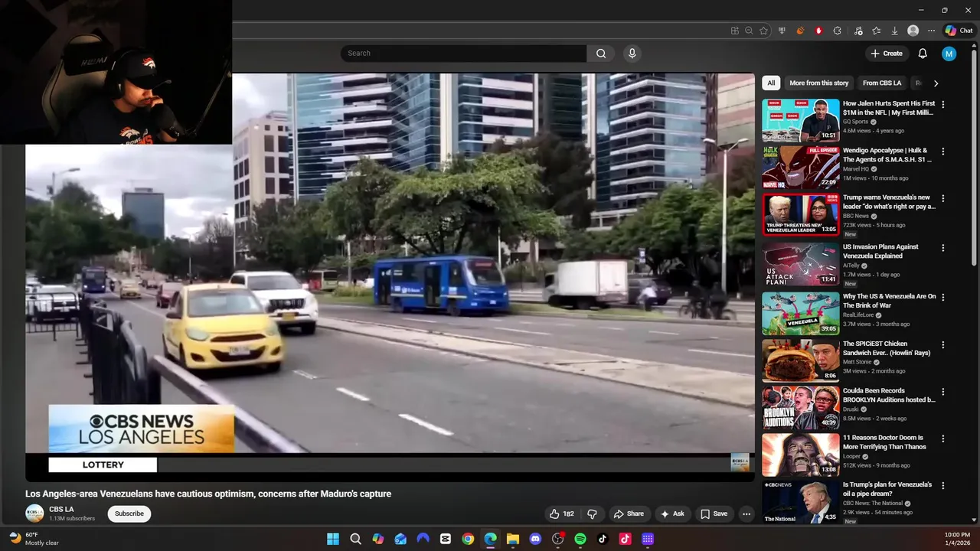Open the YouTube account avatar menu

(949, 54)
